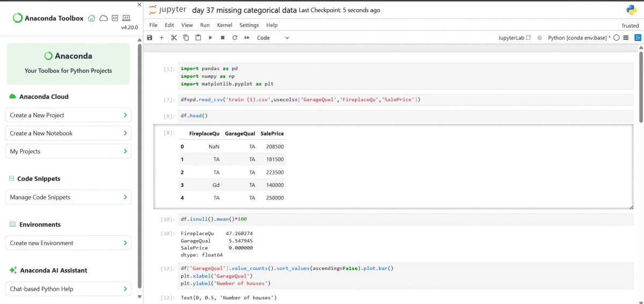Select the Python [conda env:base] kernel name
644x304 pixels.
tap(579, 38)
